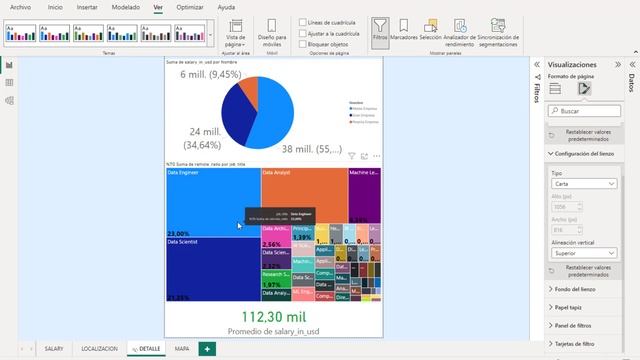The height and width of the screenshot is (360, 640).
Task: Add a new report page
Action: (x=207, y=349)
